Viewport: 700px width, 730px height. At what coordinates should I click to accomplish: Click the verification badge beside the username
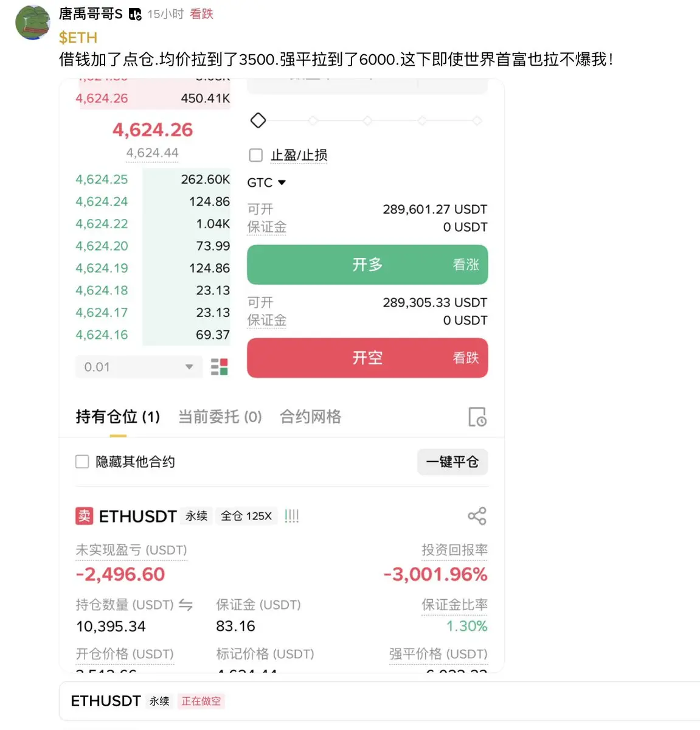point(135,14)
